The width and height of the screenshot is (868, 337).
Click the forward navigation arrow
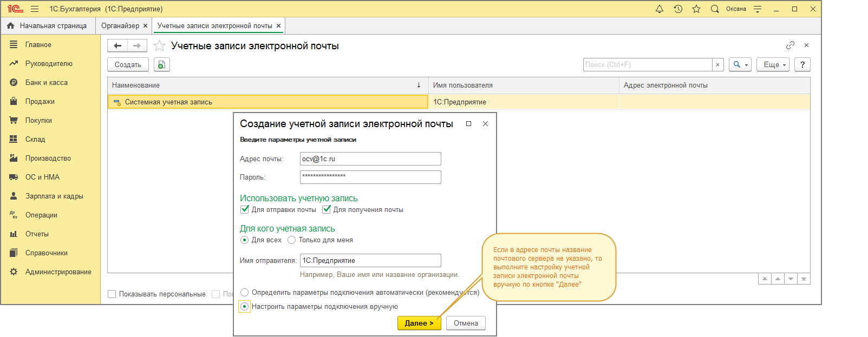(137, 46)
